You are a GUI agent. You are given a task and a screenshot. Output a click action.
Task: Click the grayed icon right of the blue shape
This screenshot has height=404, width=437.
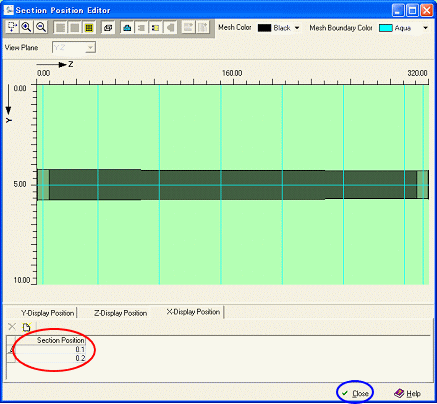(x=141, y=28)
